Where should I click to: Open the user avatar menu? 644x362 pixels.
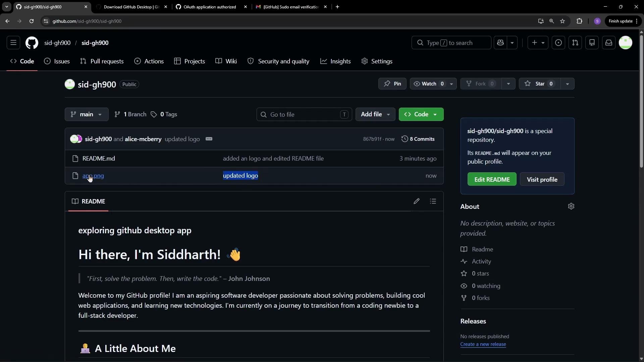click(626, 43)
